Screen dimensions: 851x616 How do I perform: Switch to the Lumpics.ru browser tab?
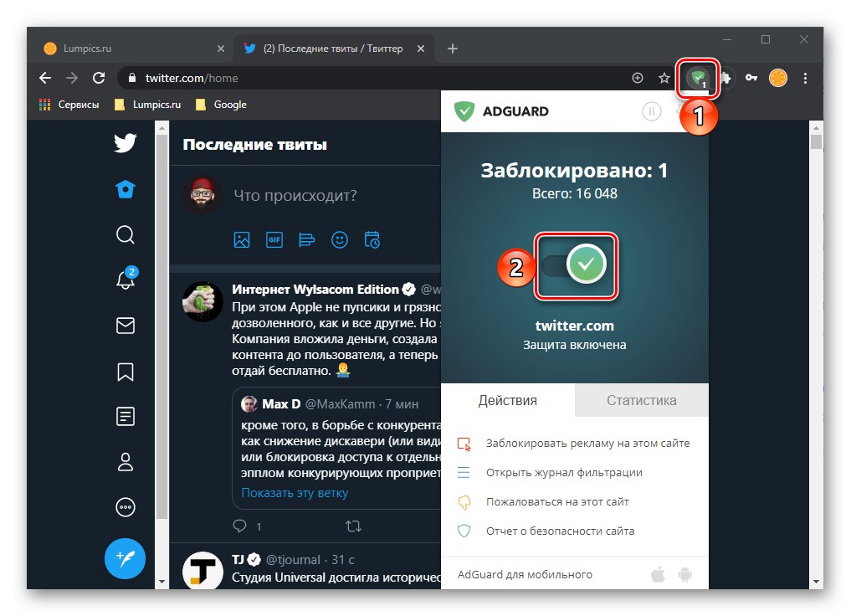[x=132, y=49]
